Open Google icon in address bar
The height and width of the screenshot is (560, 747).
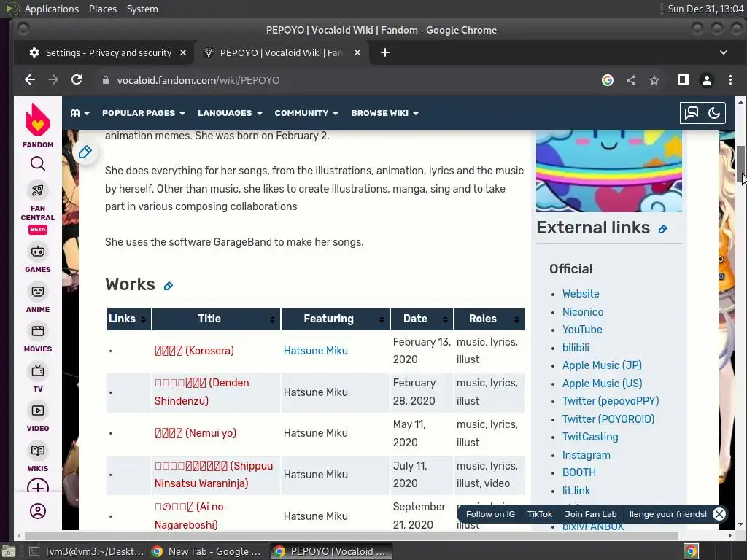coord(608,80)
